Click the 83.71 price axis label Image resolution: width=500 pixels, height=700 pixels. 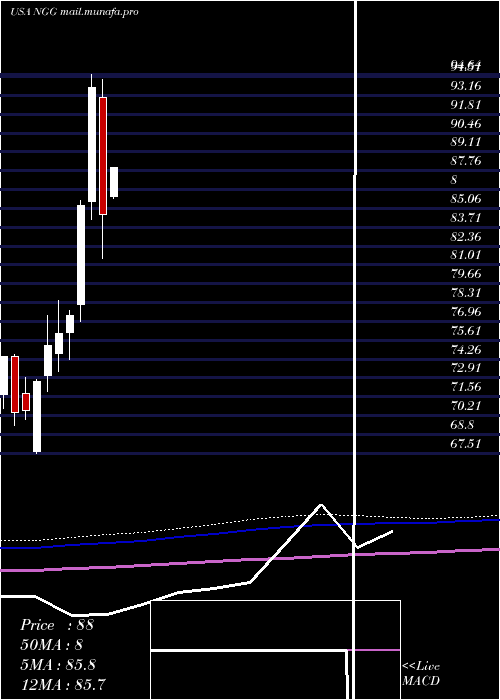tap(466, 217)
